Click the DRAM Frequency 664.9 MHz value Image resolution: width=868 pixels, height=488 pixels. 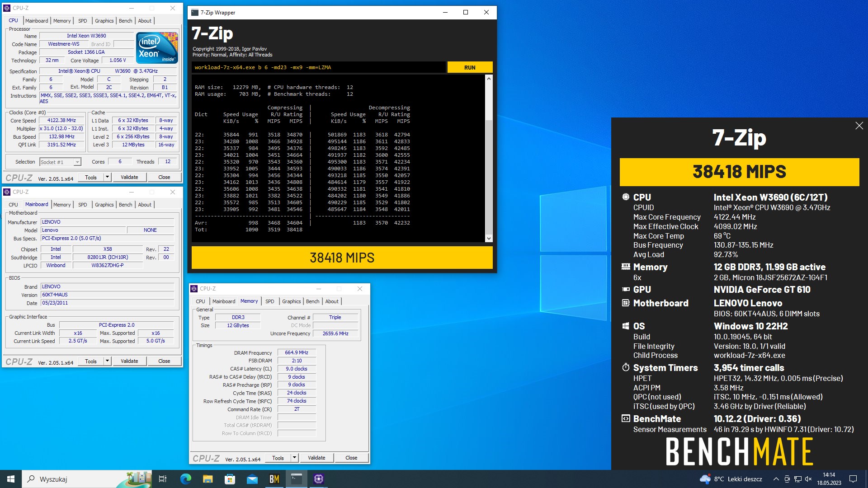pyautogui.click(x=297, y=352)
